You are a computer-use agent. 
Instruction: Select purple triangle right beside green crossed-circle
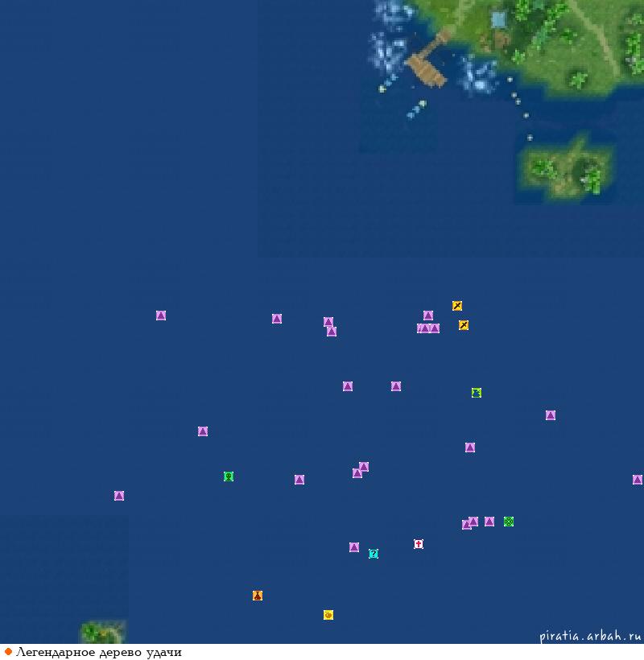[489, 522]
